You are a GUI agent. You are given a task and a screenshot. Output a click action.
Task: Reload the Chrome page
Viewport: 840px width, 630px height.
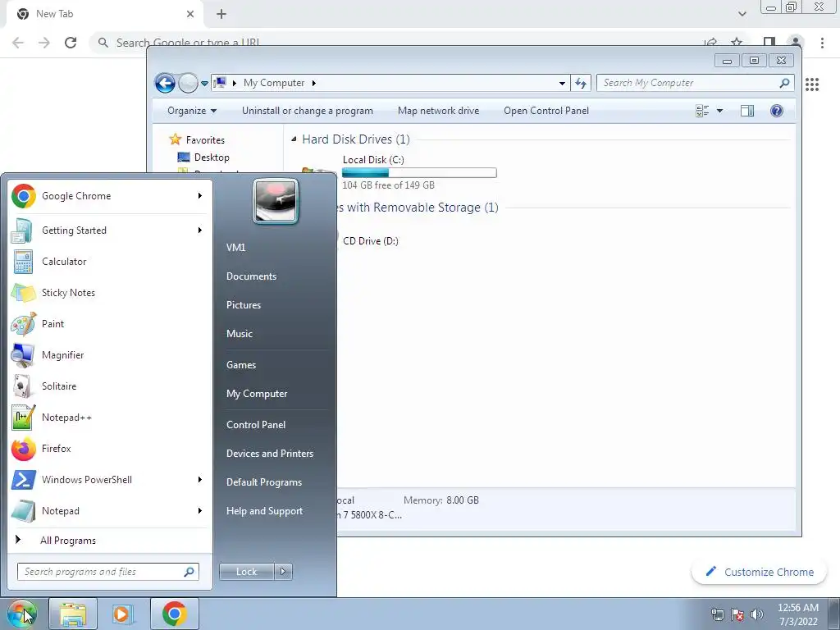71,43
